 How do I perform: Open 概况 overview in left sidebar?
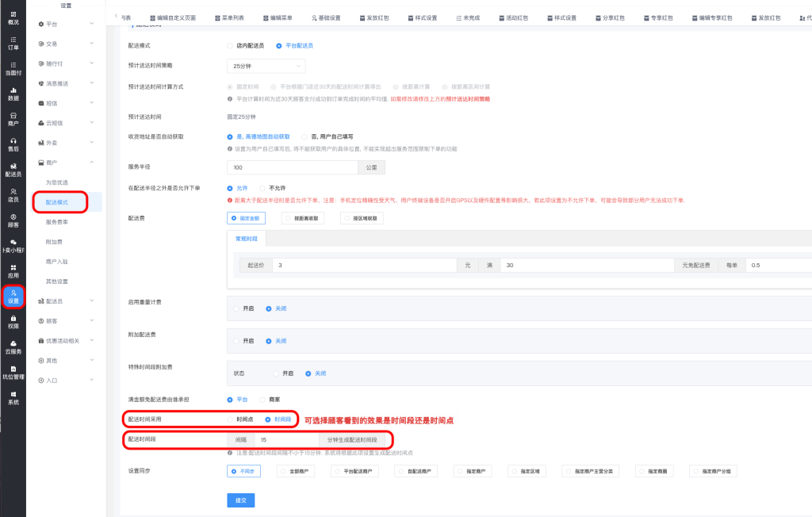(13, 17)
